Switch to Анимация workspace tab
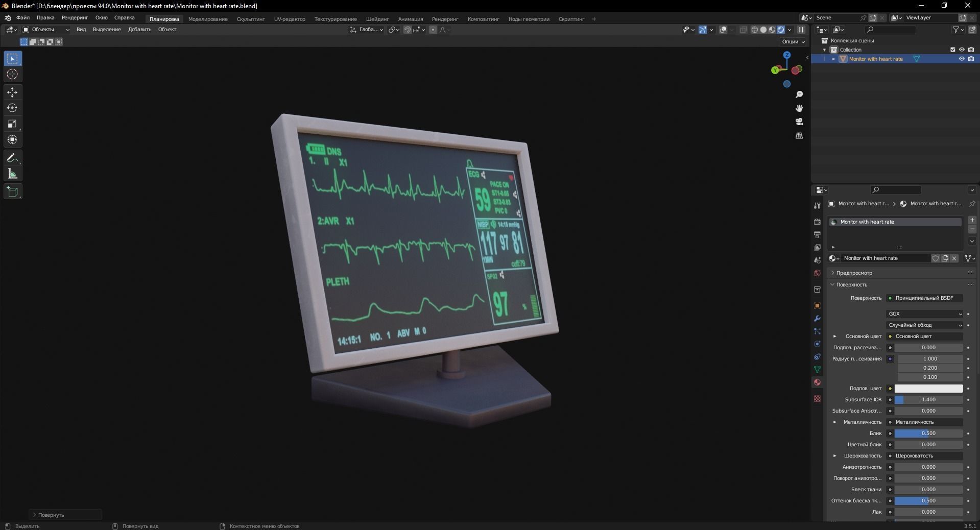 [x=411, y=19]
